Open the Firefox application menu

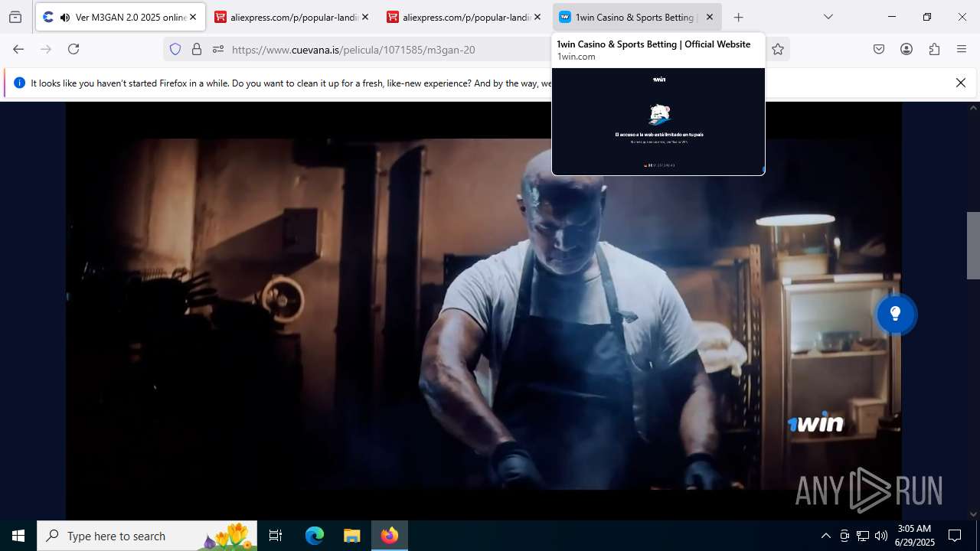click(x=962, y=49)
